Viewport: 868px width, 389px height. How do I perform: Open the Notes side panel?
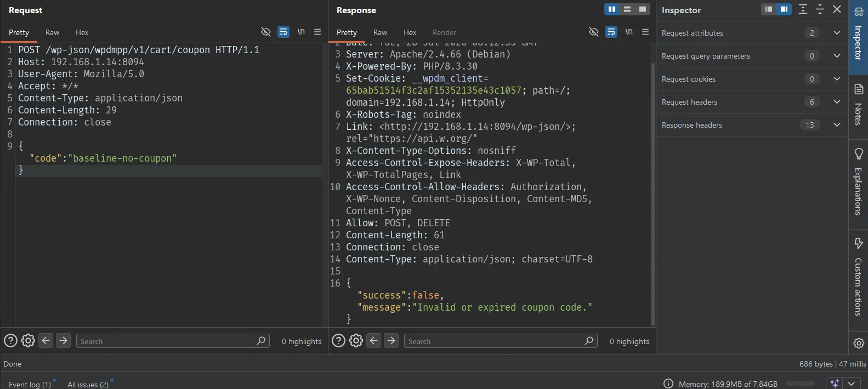point(859,104)
